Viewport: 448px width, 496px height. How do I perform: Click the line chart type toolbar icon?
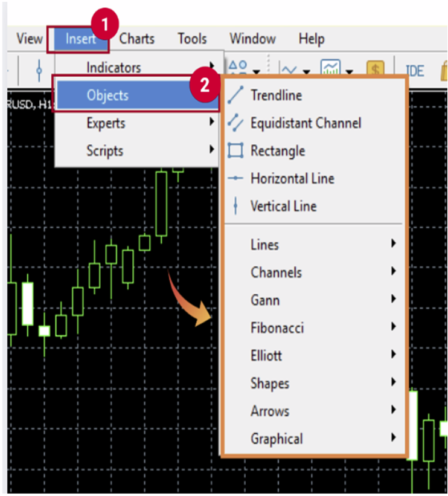coord(289,69)
